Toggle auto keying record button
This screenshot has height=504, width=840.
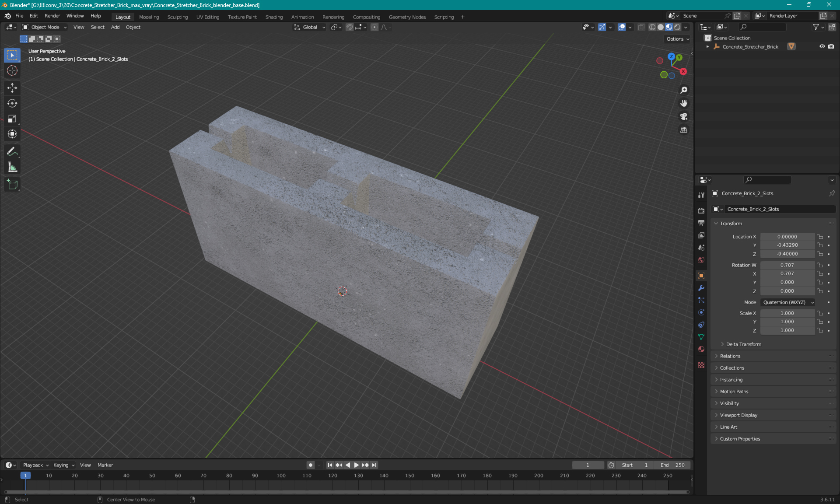coord(311,465)
